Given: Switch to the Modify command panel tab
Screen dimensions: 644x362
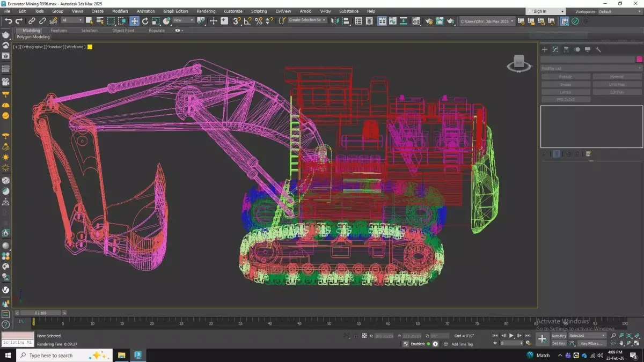Looking at the screenshot, I should tap(555, 49).
